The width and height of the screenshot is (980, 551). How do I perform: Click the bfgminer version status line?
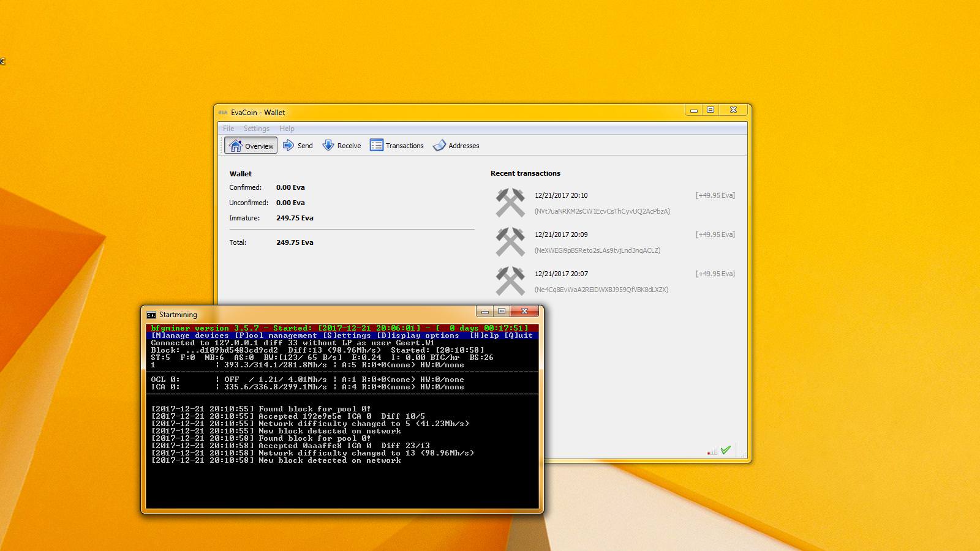(342, 328)
